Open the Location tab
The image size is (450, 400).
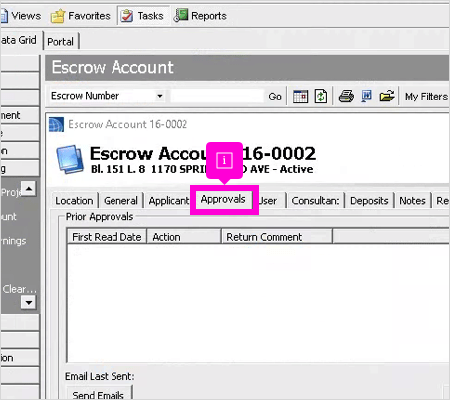click(74, 201)
